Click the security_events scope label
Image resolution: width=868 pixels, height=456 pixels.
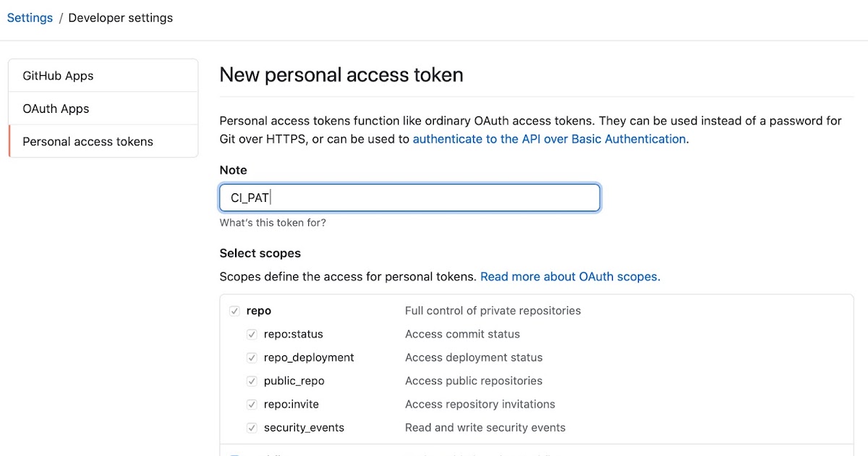tap(302, 427)
